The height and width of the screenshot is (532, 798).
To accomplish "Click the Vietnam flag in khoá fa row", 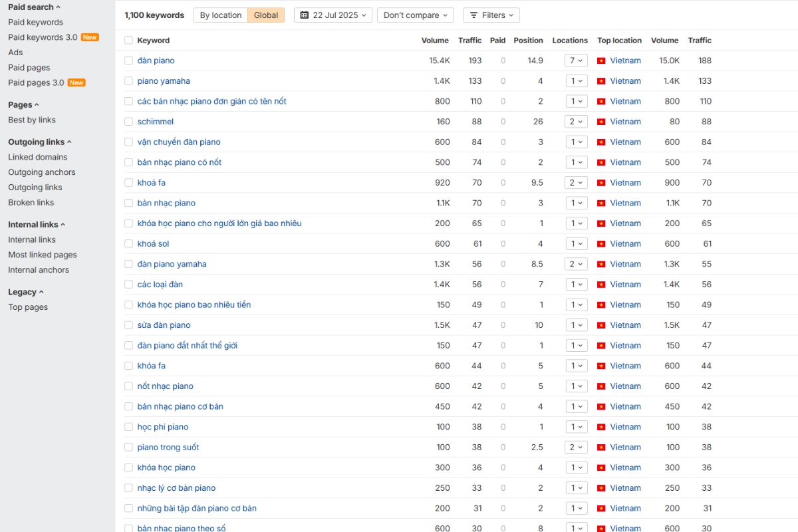I will (601, 183).
